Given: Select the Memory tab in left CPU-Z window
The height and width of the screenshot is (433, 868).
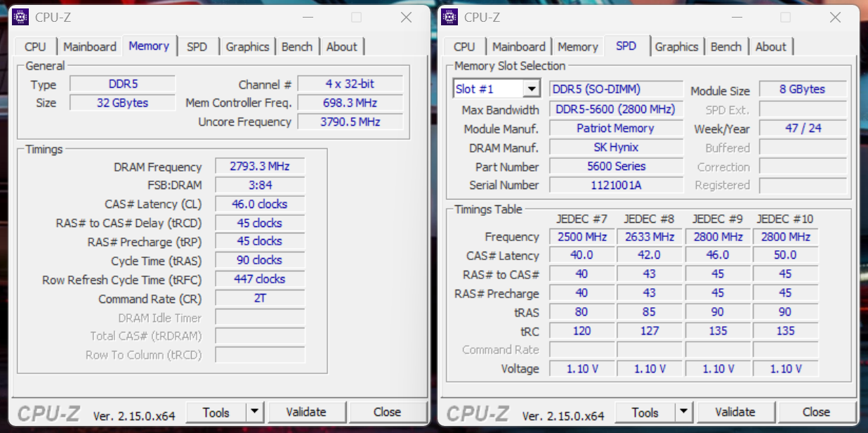Looking at the screenshot, I should tap(149, 46).
